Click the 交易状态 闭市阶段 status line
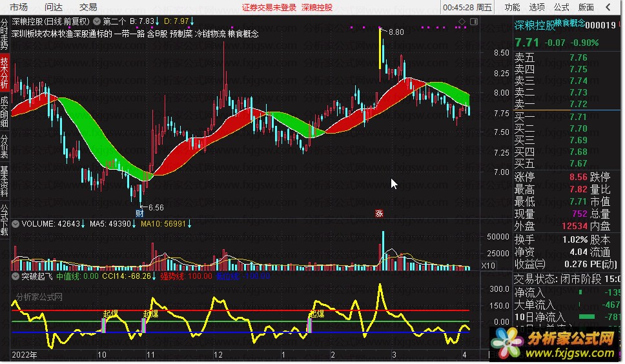The width and height of the screenshot is (625, 364). [567, 279]
